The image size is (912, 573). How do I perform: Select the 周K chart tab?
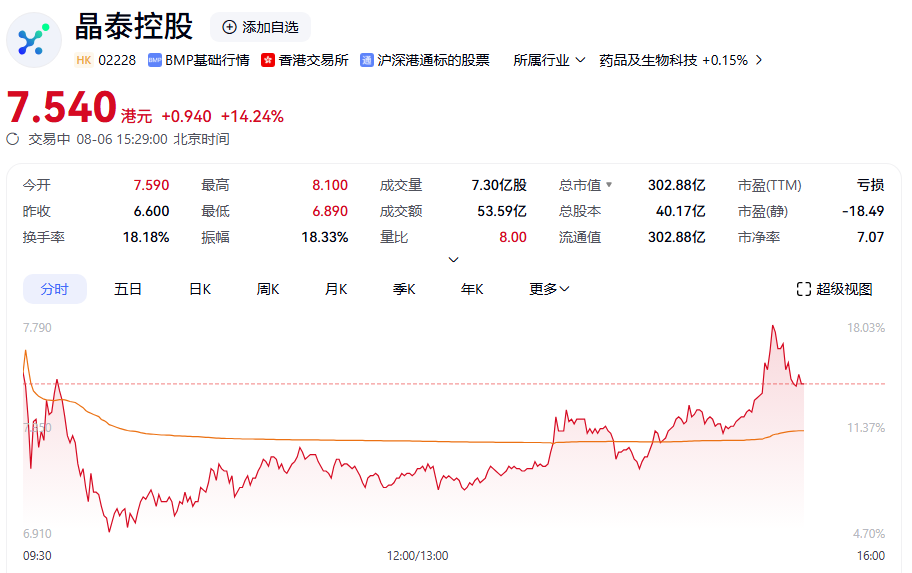[268, 289]
